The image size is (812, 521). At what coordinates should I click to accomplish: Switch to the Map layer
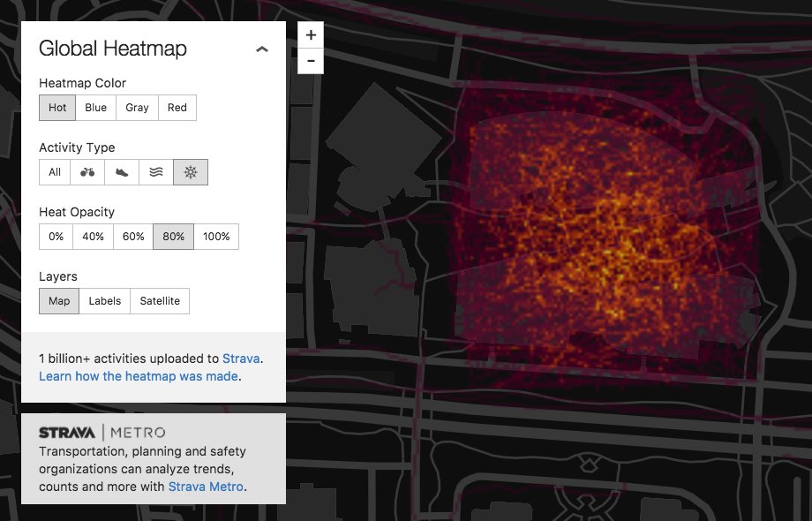click(x=59, y=301)
